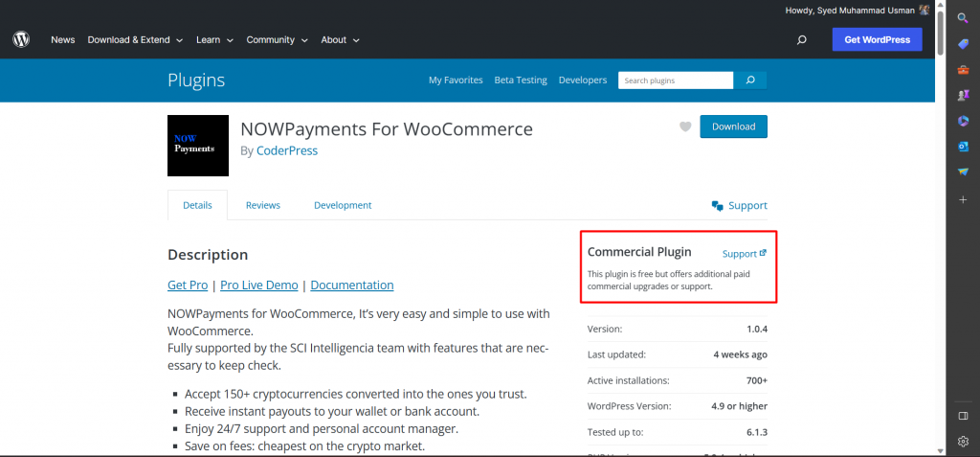Open the paper plane Drop sidebar icon
This screenshot has width=980, height=457.
coord(963,171)
